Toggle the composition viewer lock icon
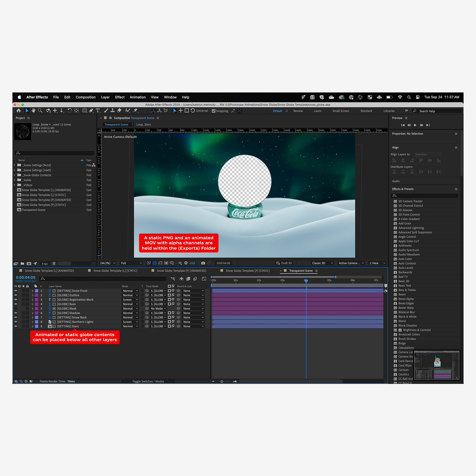The image size is (476, 476). click(x=110, y=118)
